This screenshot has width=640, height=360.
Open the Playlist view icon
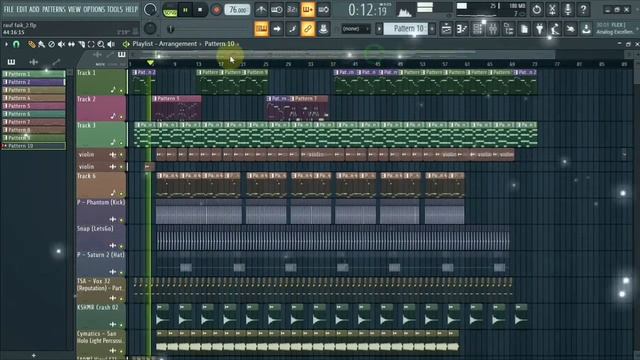446,29
